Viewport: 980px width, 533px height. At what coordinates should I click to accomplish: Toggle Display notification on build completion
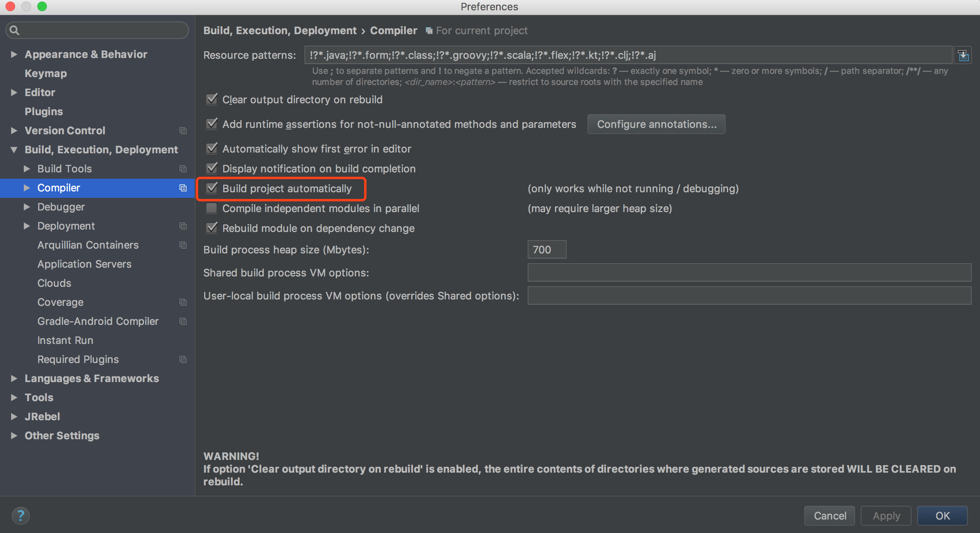tap(212, 168)
